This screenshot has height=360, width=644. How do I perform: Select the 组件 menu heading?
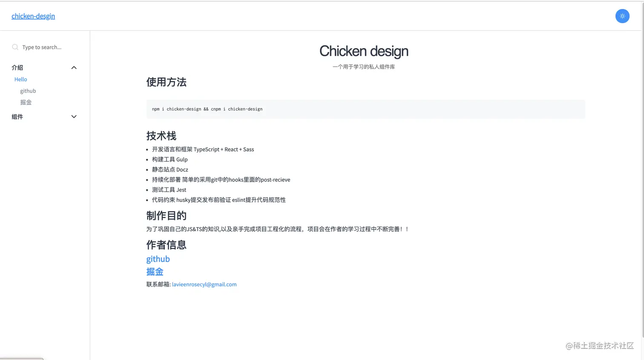(x=17, y=117)
